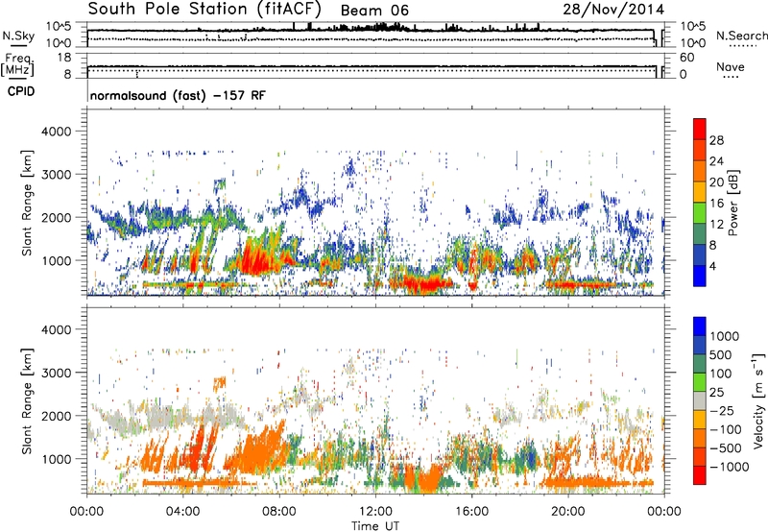Click the '28' power scale value
Image resolution: width=768 pixels, height=532 pixels.
click(716, 140)
